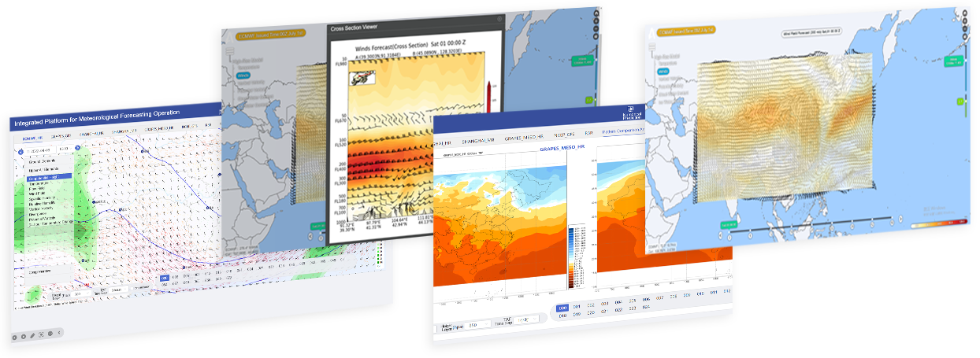Click third round map tool icon in right window
This screenshot has height=358, width=980.
(x=965, y=28)
